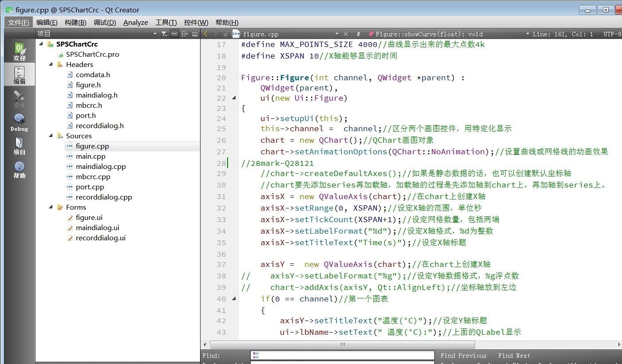Click the filter tree icon
622x364 pixels.
click(x=164, y=34)
